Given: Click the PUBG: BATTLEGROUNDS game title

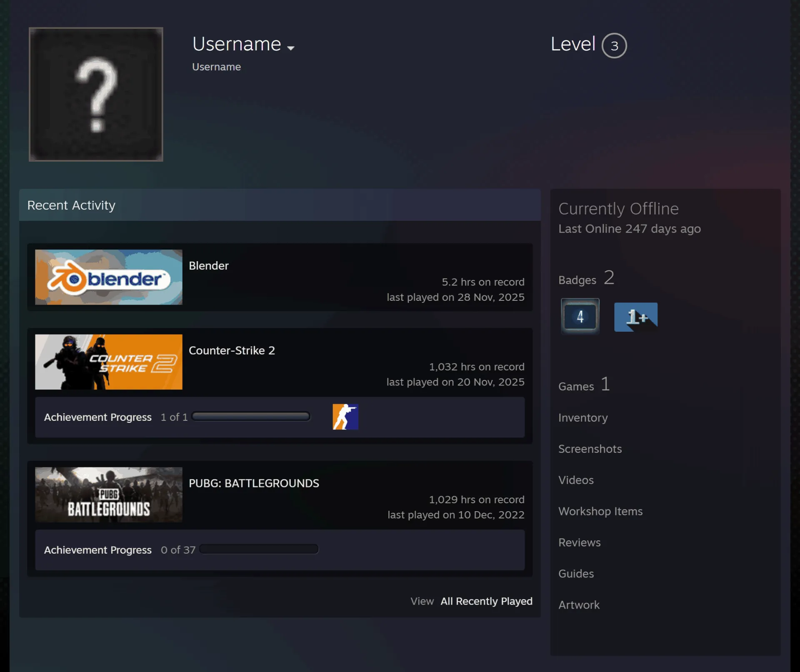Looking at the screenshot, I should [x=254, y=483].
